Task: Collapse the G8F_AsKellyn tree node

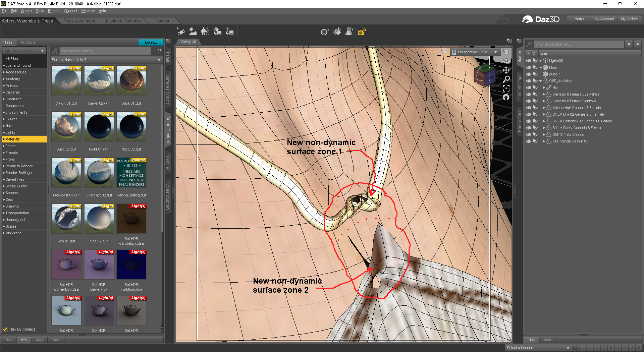Action: (x=540, y=81)
